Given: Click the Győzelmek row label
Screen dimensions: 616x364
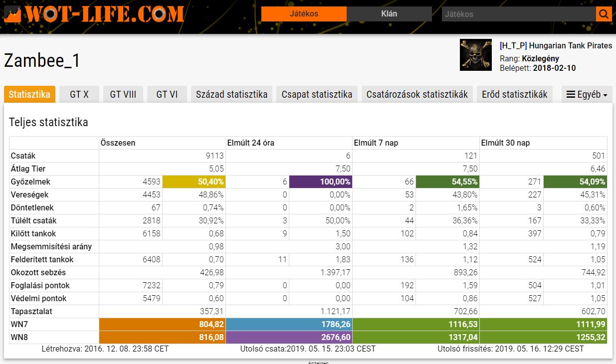Looking at the screenshot, I should 30,182.
